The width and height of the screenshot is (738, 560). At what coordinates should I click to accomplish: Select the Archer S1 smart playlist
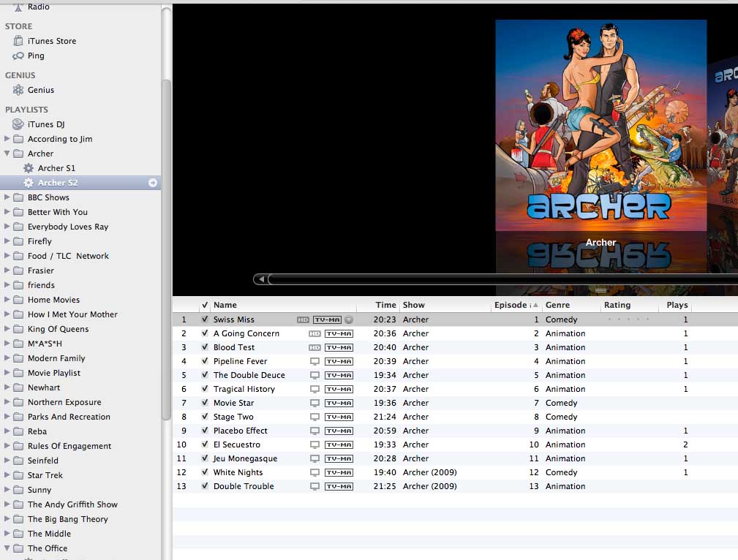pyautogui.click(x=48, y=168)
